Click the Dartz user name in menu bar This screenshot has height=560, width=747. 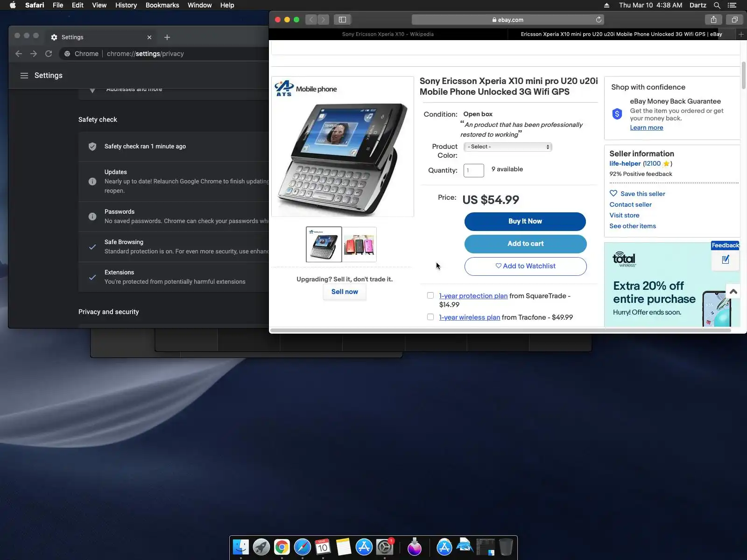698,5
